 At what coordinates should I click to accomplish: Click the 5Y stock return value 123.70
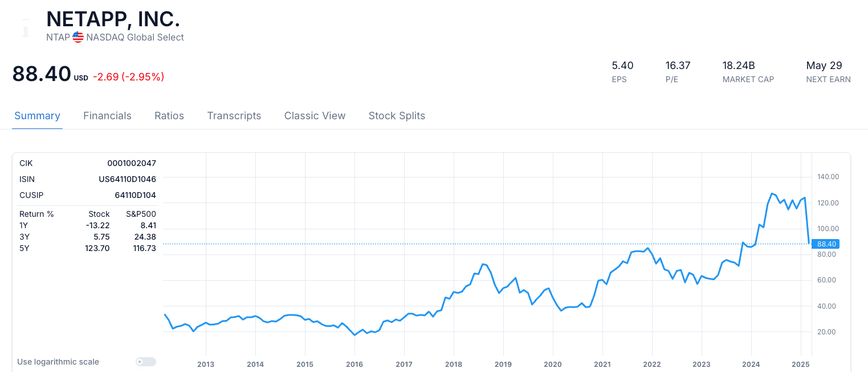point(98,248)
